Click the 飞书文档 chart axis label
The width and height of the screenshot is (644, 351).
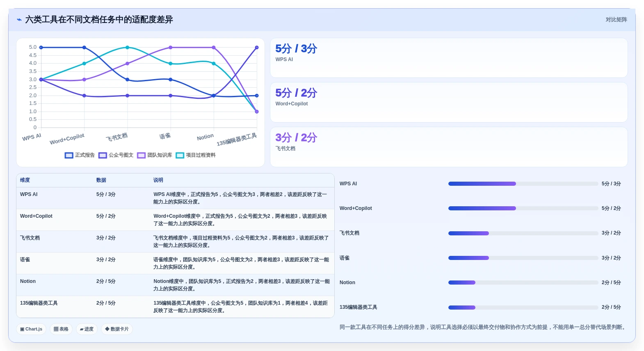tap(116, 137)
